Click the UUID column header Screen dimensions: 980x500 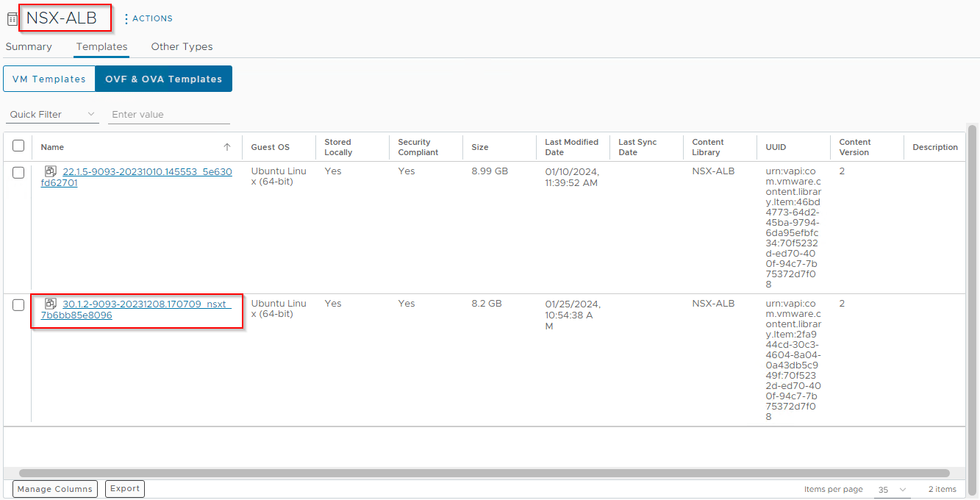point(776,147)
